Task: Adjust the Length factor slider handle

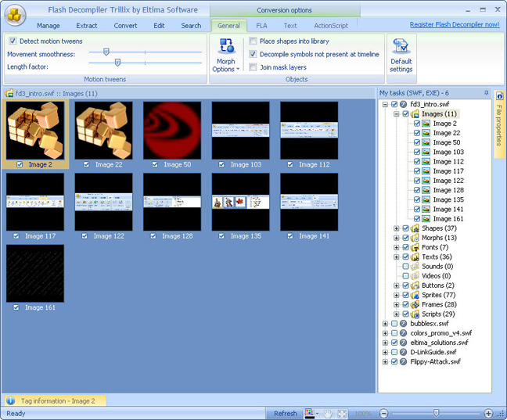Action: (x=117, y=63)
